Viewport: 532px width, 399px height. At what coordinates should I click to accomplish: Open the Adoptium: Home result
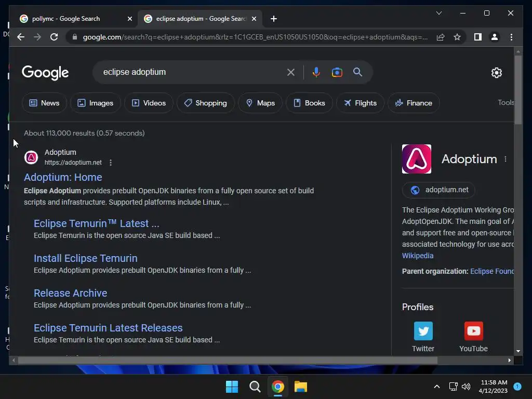63,177
